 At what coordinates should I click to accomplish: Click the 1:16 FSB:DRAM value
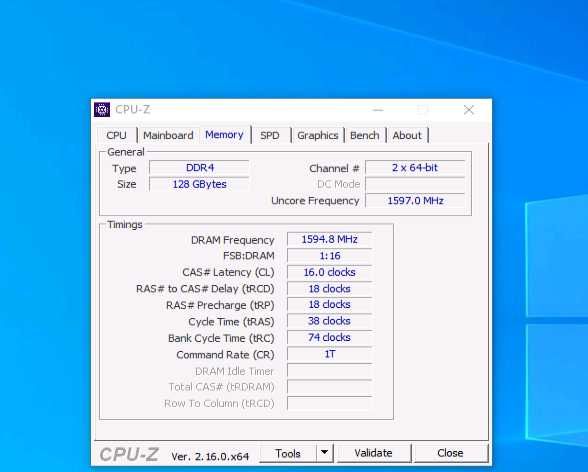tap(330, 256)
